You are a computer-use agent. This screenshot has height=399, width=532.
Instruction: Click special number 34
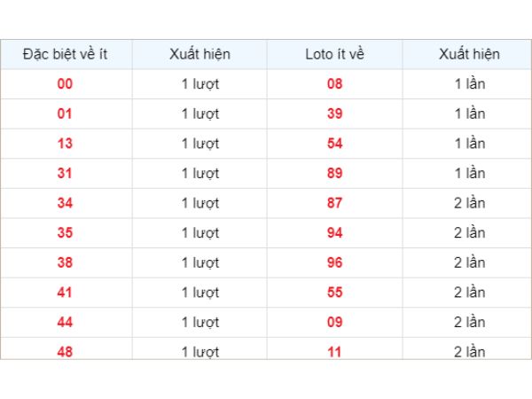click(x=66, y=203)
